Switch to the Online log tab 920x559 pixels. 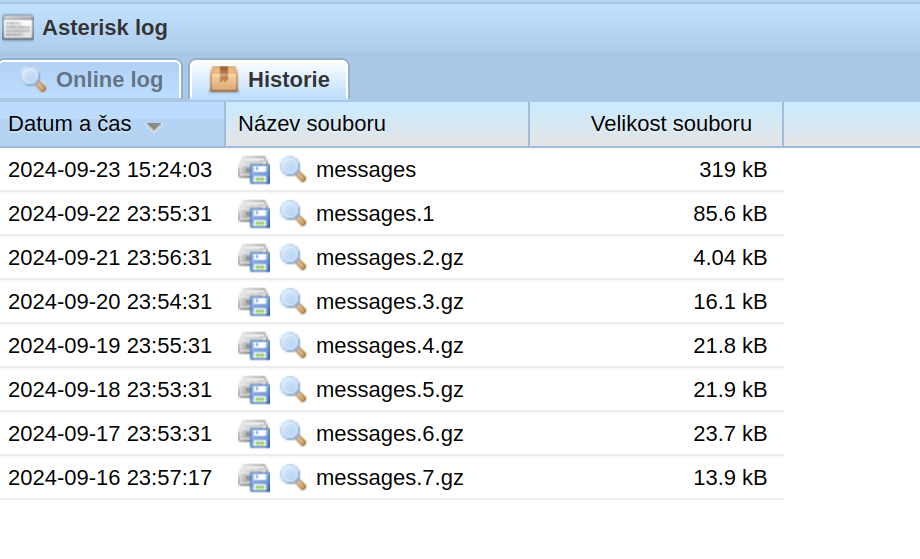[x=90, y=79]
